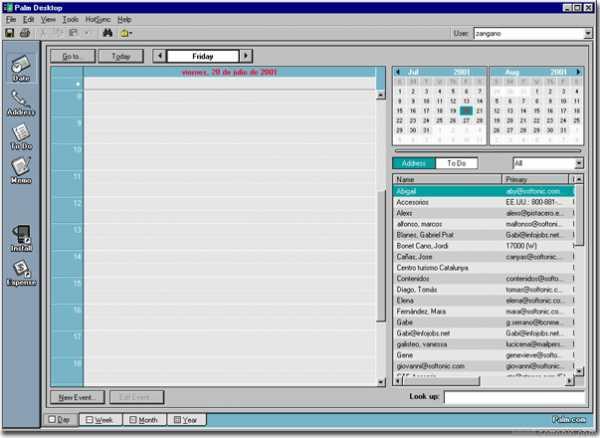Click the binoculars Find icon

pos(108,33)
